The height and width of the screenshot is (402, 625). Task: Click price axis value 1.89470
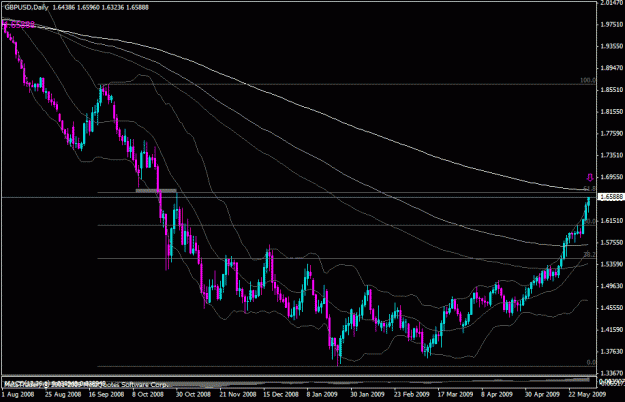pos(611,68)
